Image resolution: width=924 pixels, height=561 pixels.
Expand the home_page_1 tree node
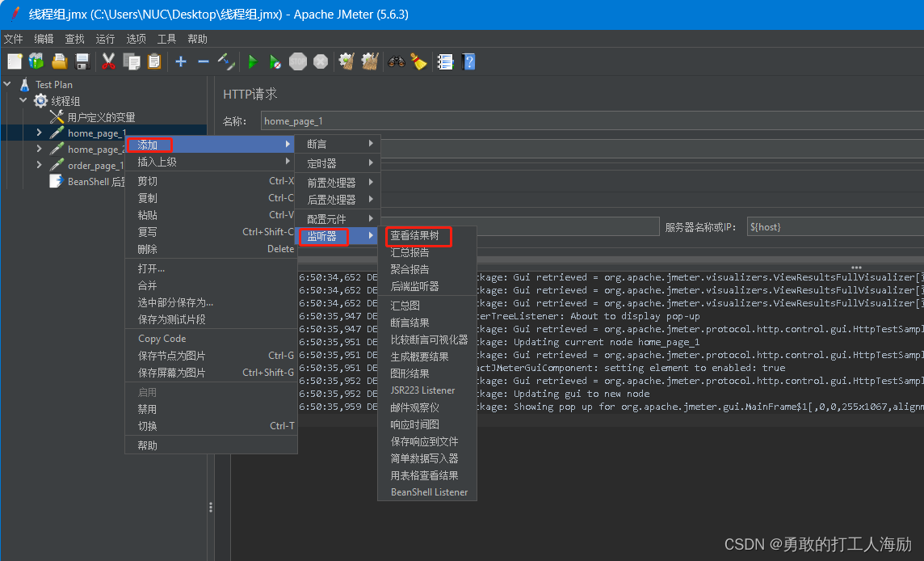coord(39,133)
